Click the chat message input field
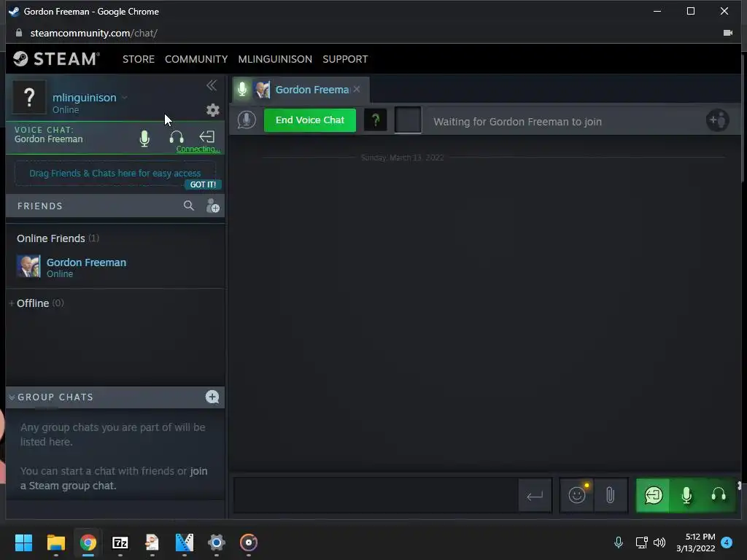The height and width of the screenshot is (560, 747). click(x=376, y=495)
